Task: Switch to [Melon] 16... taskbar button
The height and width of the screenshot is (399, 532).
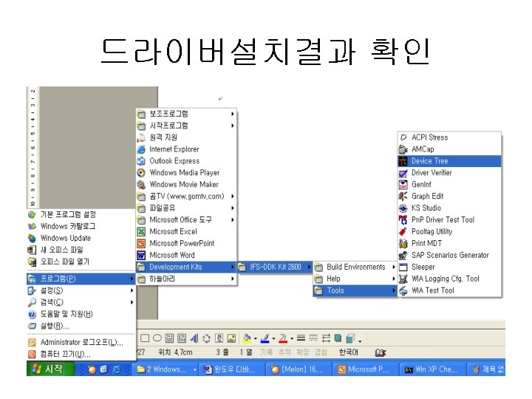Action: (x=299, y=369)
